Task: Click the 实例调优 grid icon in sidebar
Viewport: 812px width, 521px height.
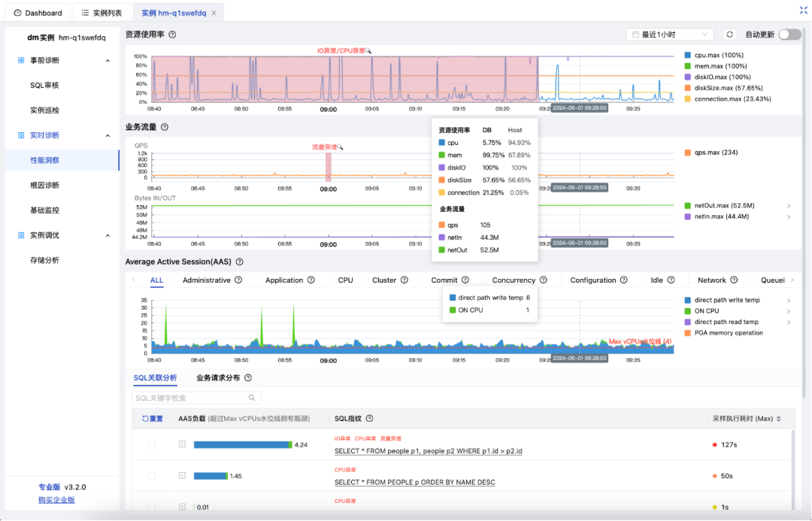Action: tap(21, 235)
